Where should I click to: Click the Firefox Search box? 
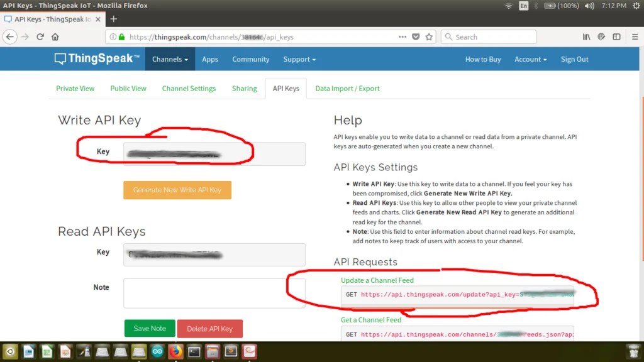(x=489, y=37)
